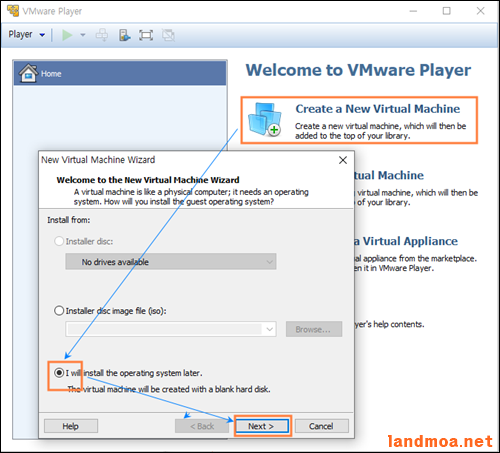
Task: Click the Enter Full Screen toolbar icon
Action: click(146, 35)
